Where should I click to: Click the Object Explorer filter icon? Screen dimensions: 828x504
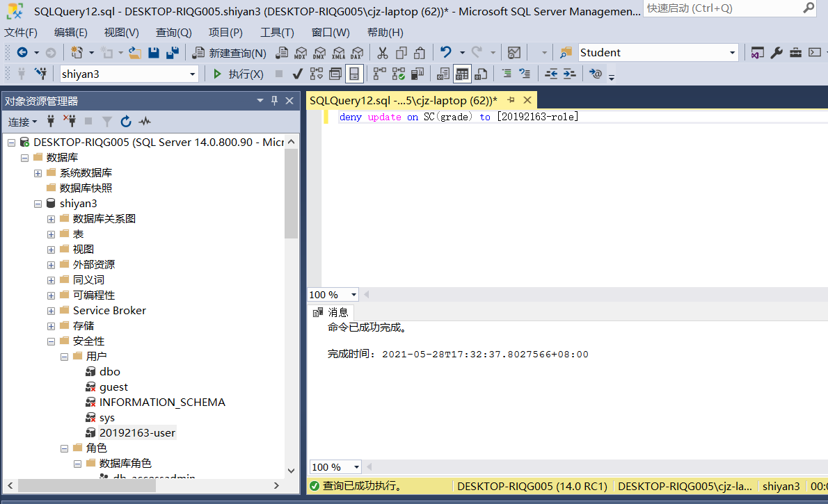click(x=106, y=122)
